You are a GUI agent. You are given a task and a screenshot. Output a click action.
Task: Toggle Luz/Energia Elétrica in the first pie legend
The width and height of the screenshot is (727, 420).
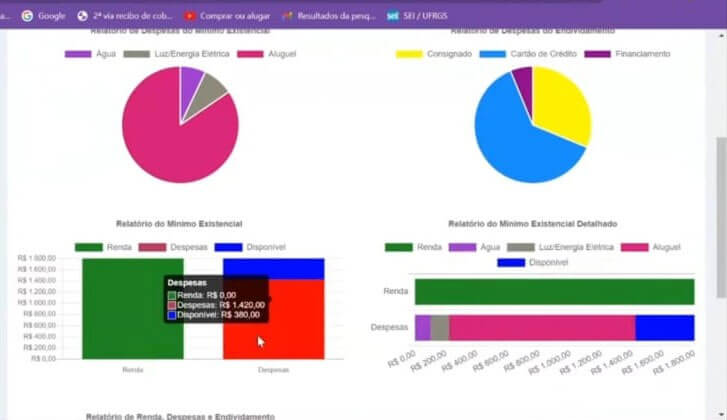point(177,54)
